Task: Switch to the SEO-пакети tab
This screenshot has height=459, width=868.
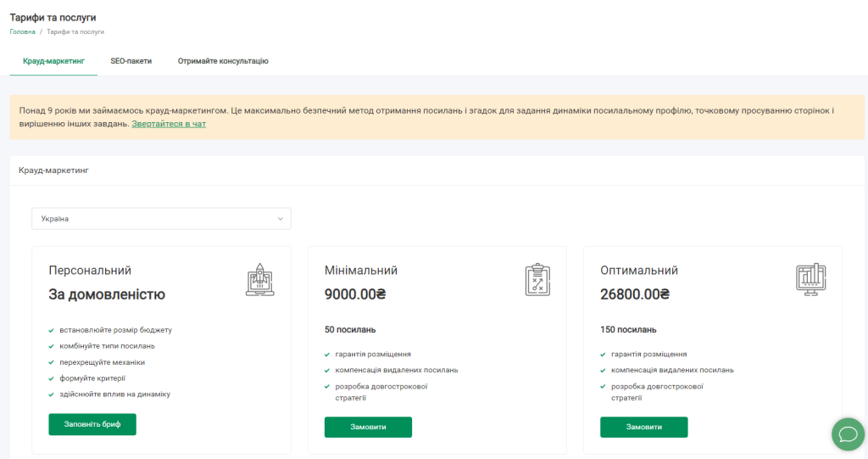Action: click(x=131, y=61)
